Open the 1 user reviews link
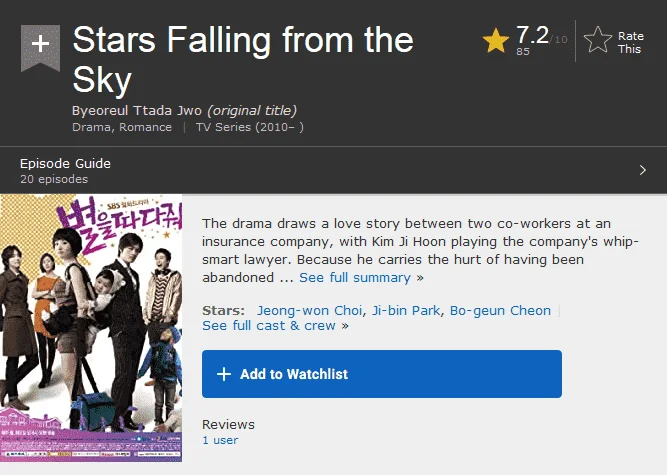 point(220,440)
